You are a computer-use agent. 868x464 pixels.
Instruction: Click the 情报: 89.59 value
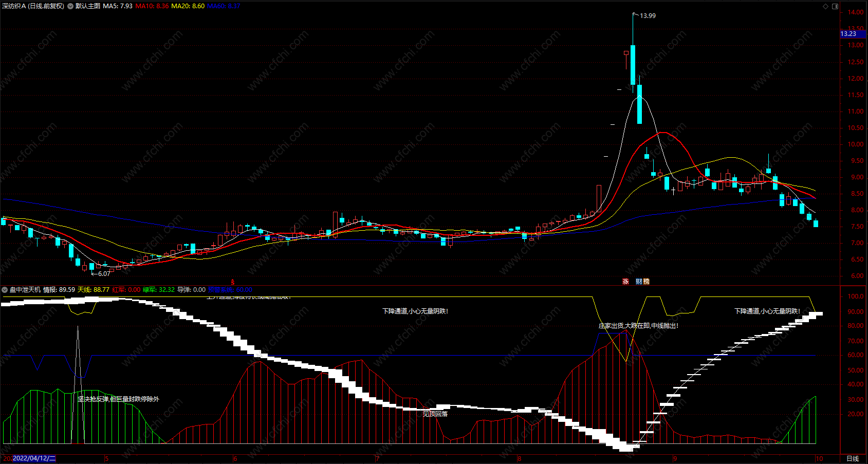[x=59, y=290]
